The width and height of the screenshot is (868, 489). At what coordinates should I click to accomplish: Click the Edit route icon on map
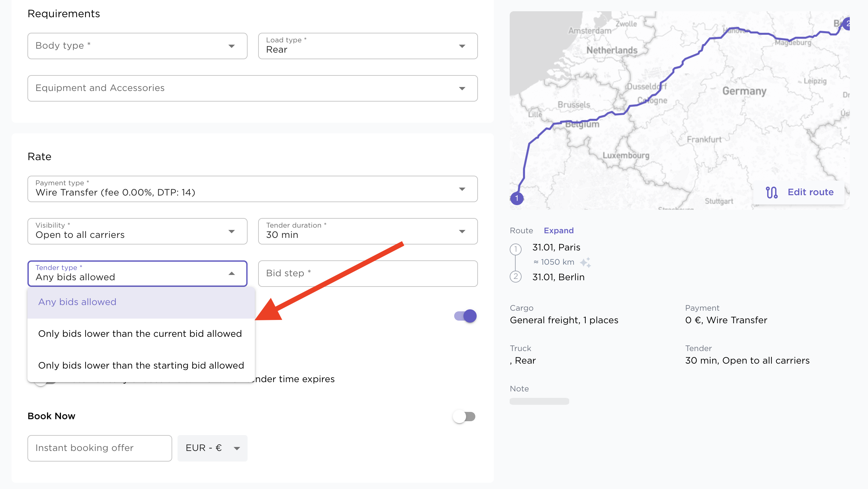coord(771,193)
